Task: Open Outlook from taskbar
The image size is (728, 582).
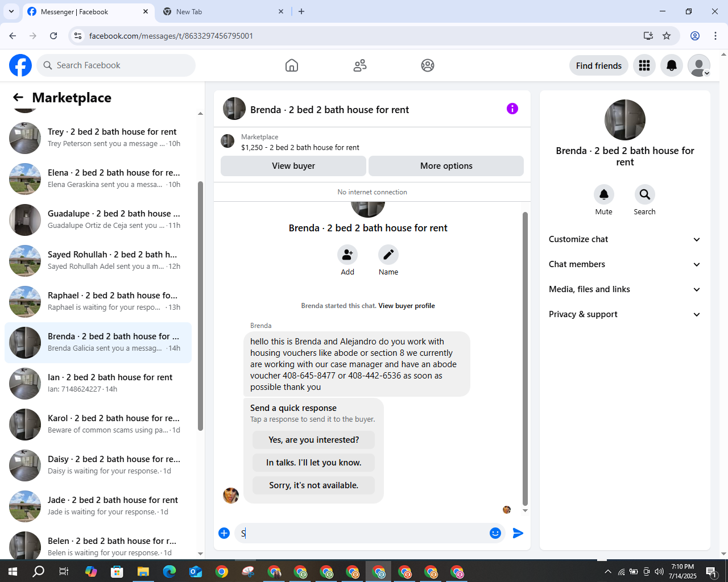Action: click(x=196, y=571)
